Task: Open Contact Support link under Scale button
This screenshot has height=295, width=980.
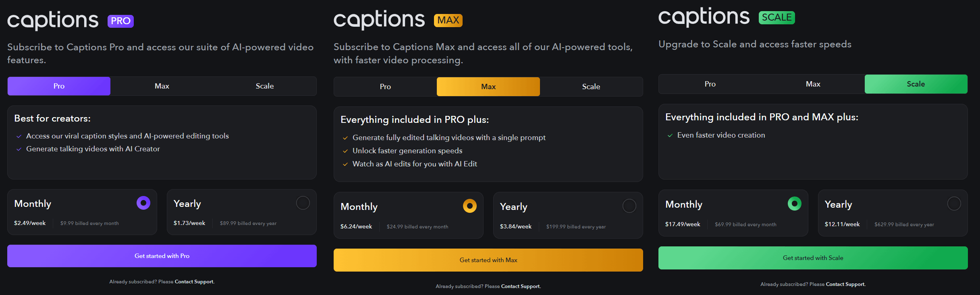Action: [845, 284]
